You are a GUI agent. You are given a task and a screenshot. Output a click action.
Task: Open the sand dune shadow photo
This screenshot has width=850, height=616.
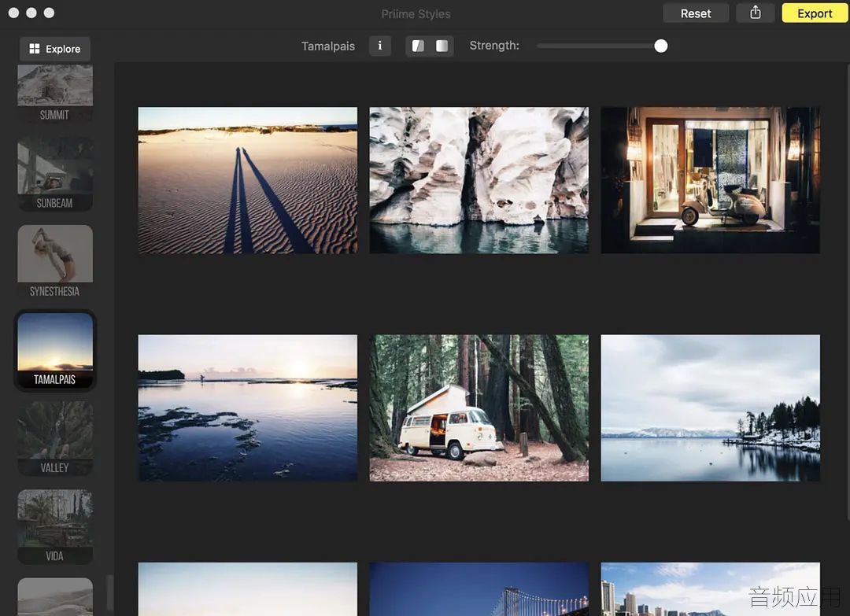click(x=248, y=180)
